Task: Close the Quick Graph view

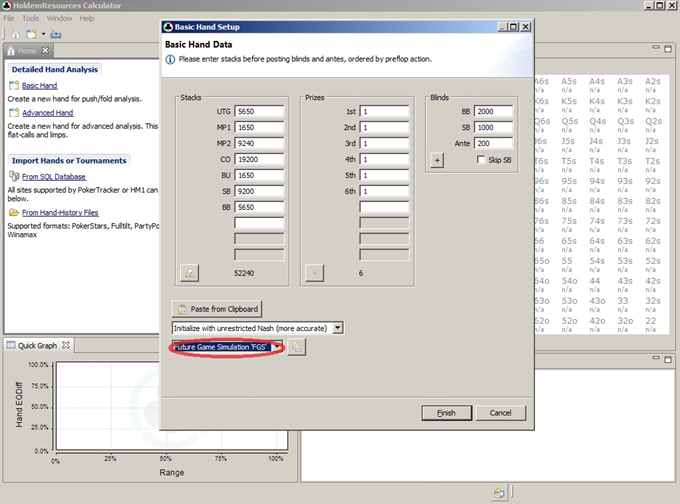Action: coord(65,345)
